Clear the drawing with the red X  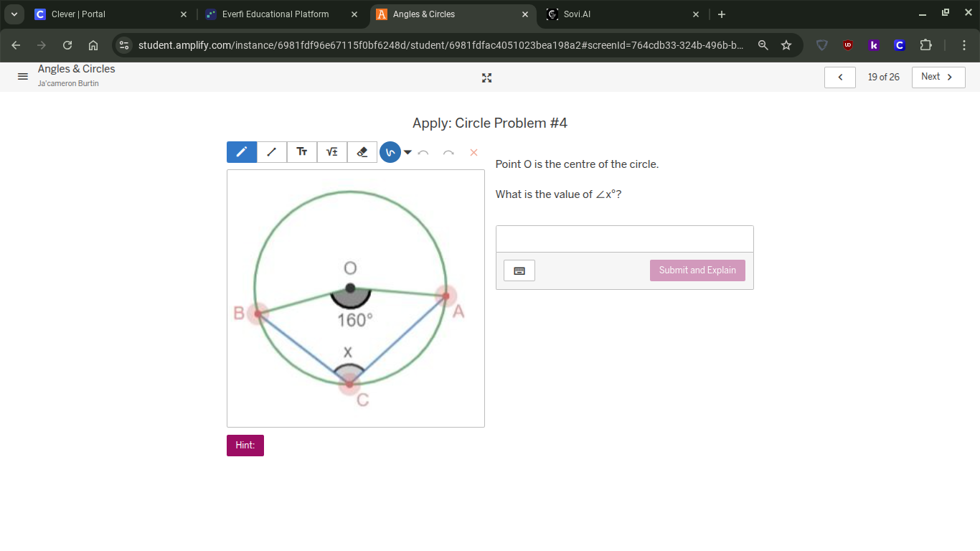tap(473, 152)
